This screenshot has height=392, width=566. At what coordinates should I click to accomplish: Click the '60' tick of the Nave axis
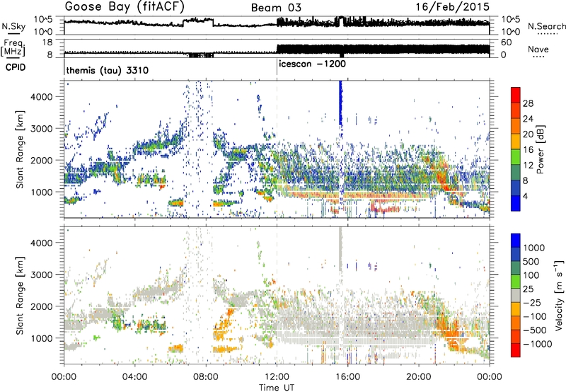(x=507, y=42)
